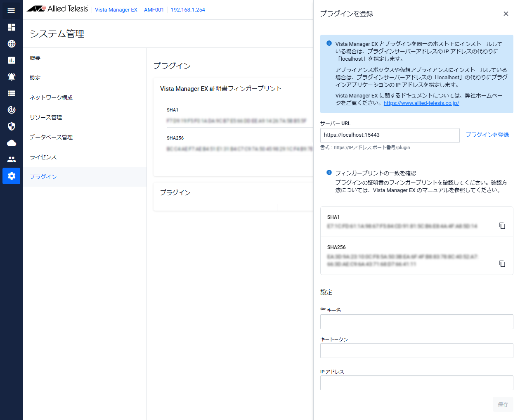Open the bar chart report icon

[x=11, y=60]
